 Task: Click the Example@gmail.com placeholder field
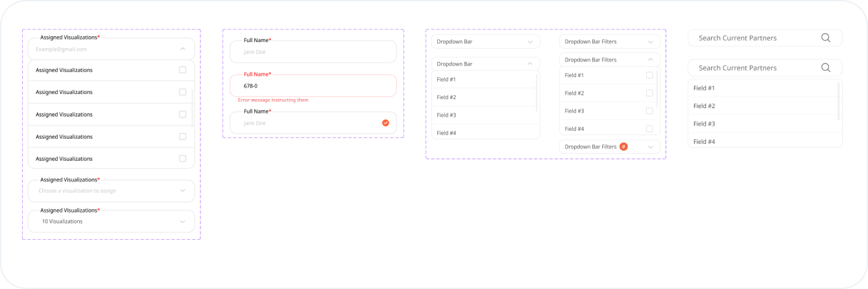point(111,49)
